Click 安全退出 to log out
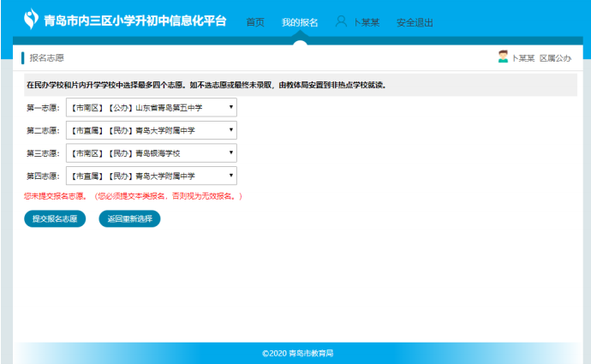The width and height of the screenshot is (591, 364). [415, 22]
